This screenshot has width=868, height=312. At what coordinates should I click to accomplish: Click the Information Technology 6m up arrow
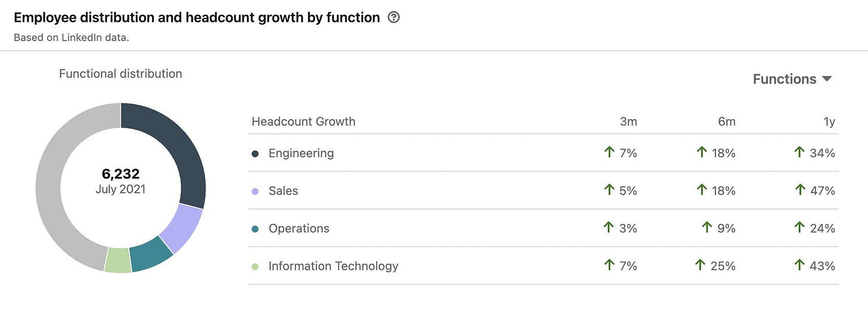(700, 265)
